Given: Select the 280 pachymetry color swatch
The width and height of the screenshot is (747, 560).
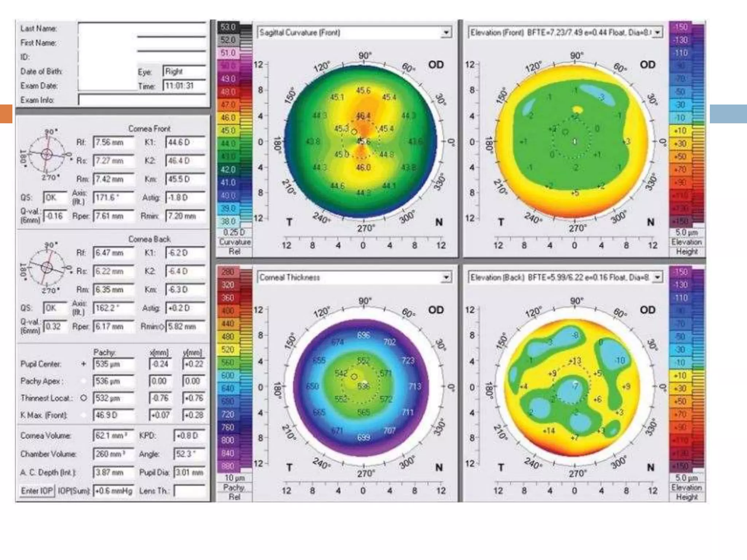Looking at the screenshot, I should (228, 272).
